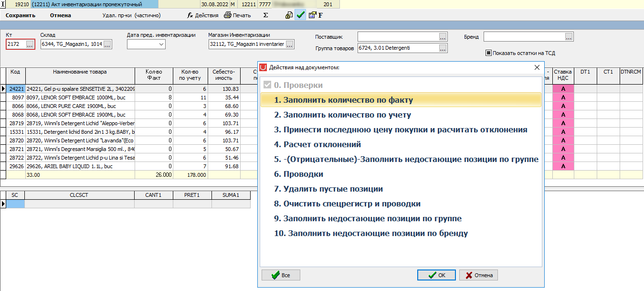644x291 pixels.
Task: Open the Группа товаров lookup button
Action: pyautogui.click(x=443, y=48)
